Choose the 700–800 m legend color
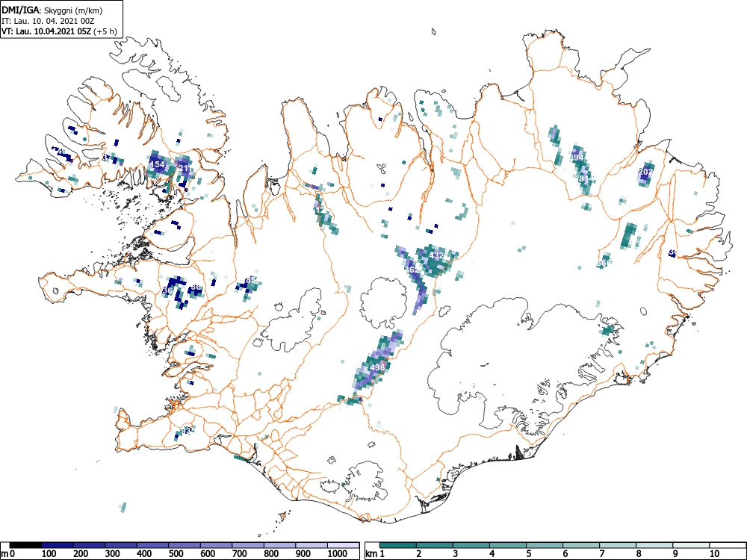Screen dimensions: 747x560 pos(248,545)
